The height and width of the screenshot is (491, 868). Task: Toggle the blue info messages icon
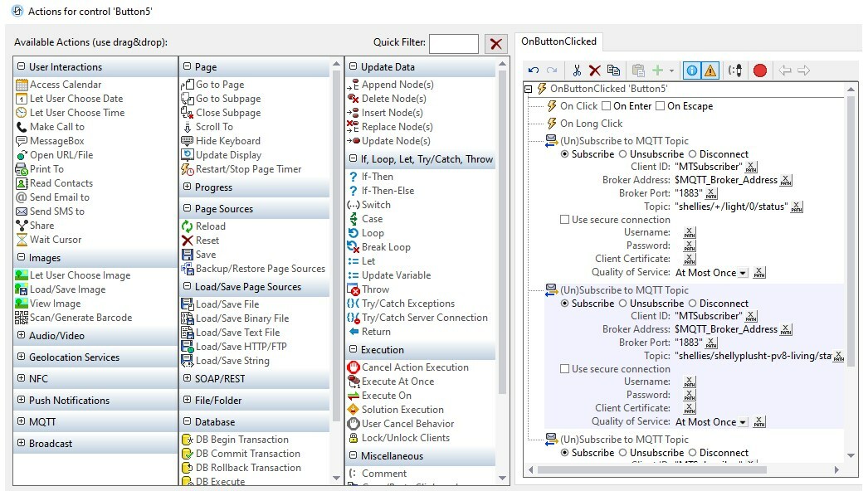coord(692,70)
